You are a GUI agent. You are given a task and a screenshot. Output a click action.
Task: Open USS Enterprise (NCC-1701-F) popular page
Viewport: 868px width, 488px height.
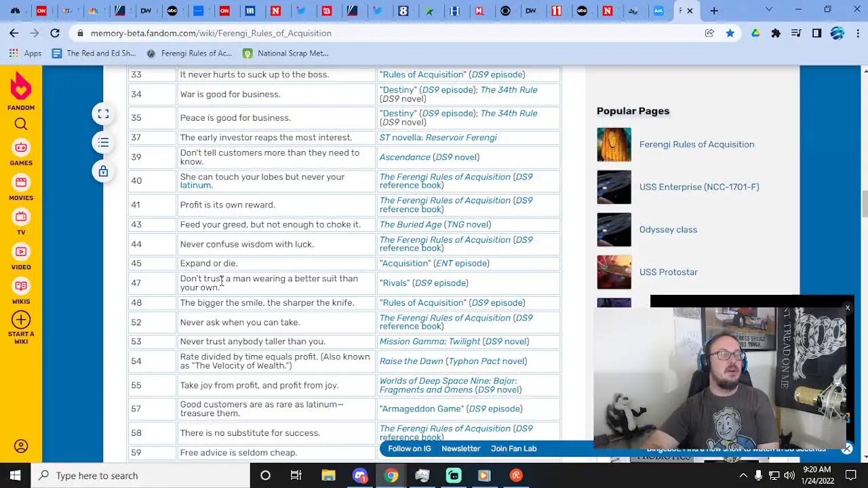699,187
